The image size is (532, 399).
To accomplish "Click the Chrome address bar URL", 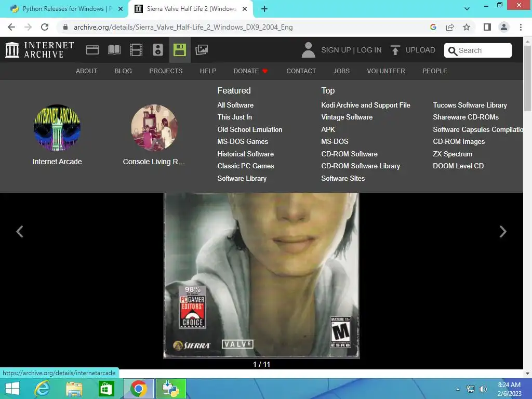I will click(x=183, y=27).
